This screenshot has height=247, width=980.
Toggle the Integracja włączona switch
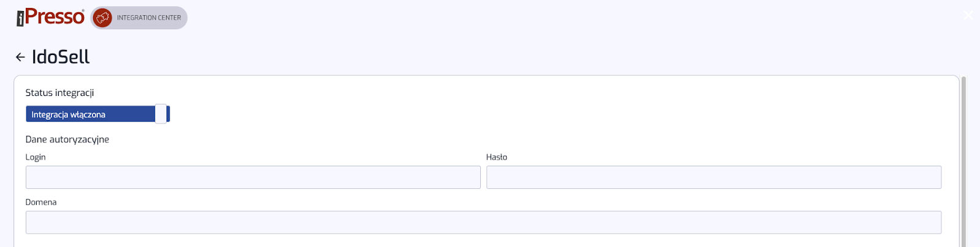click(98, 114)
